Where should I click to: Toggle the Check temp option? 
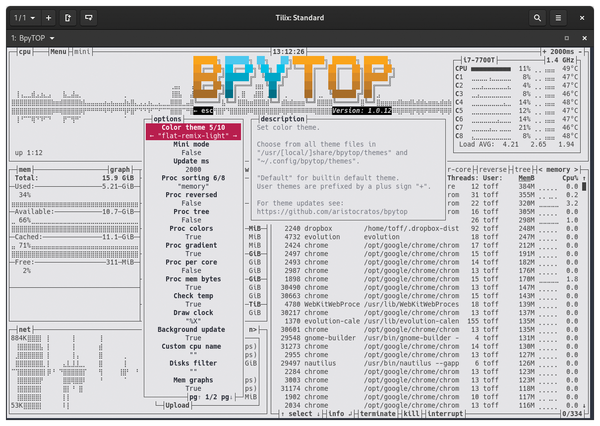coord(193,300)
